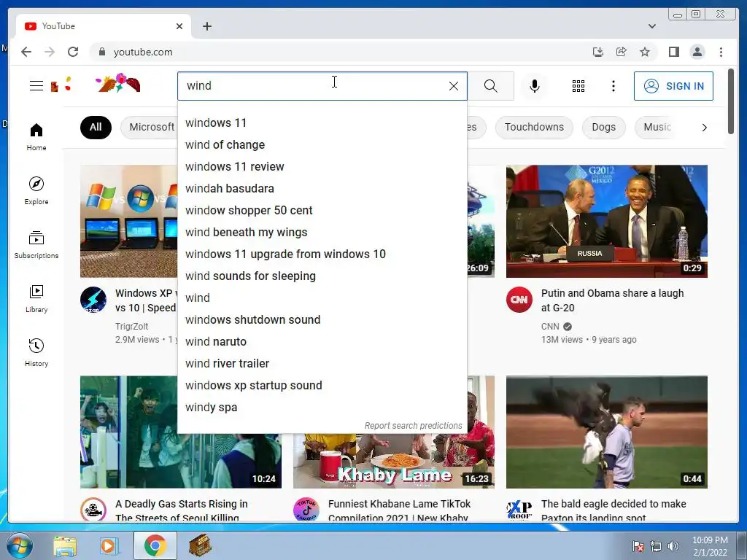
Task: Go to Home in sidebar
Action: click(36, 137)
